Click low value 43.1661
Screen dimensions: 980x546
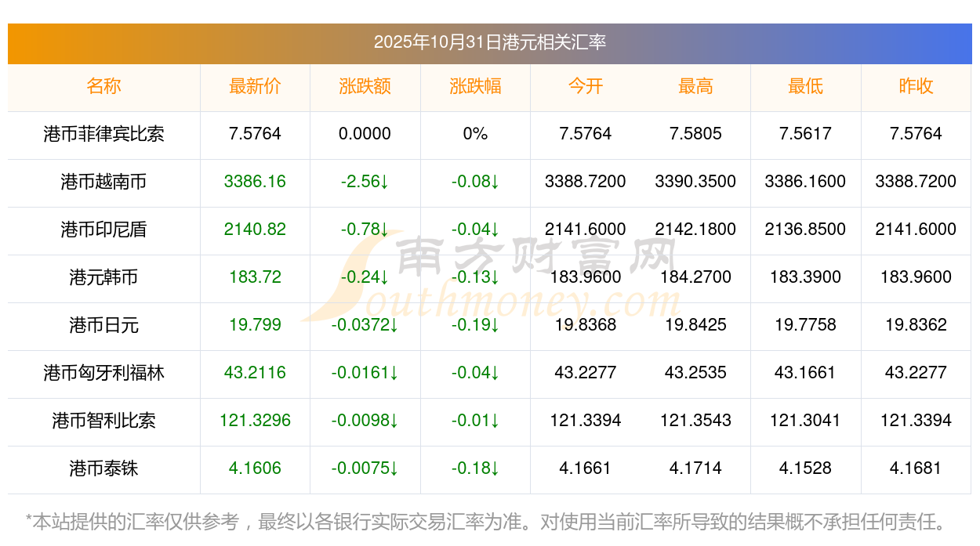click(x=805, y=373)
